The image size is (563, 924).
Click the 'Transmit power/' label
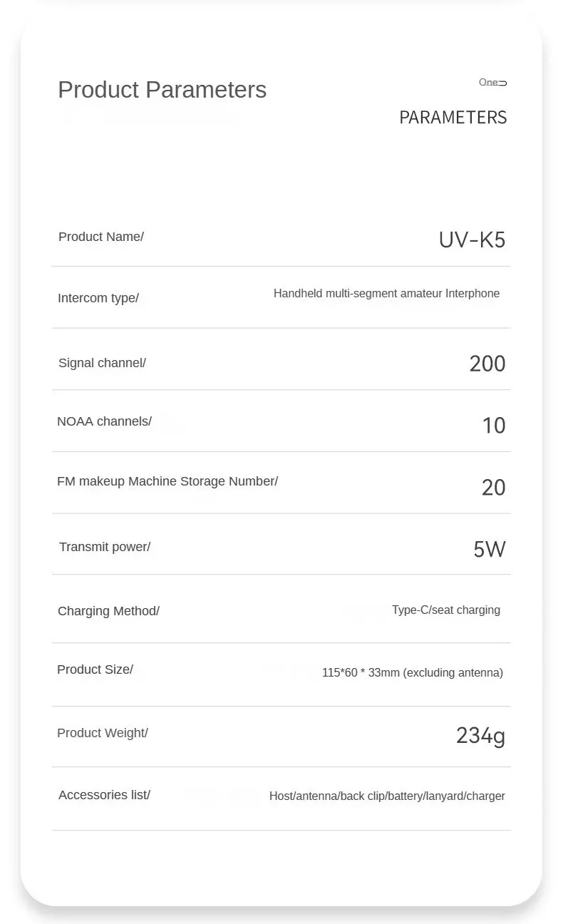(105, 547)
